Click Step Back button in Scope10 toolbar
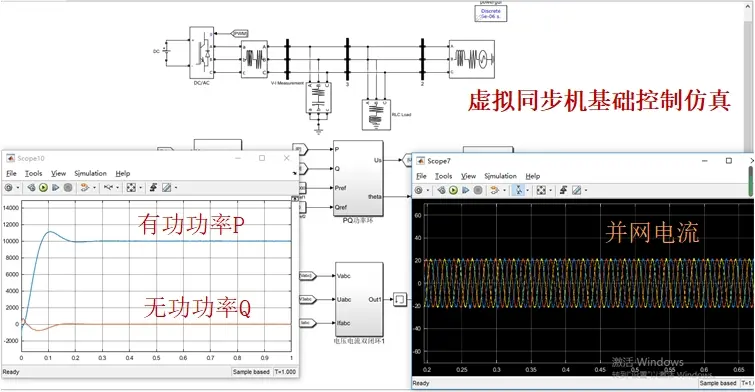The image size is (755, 392). click(31, 188)
